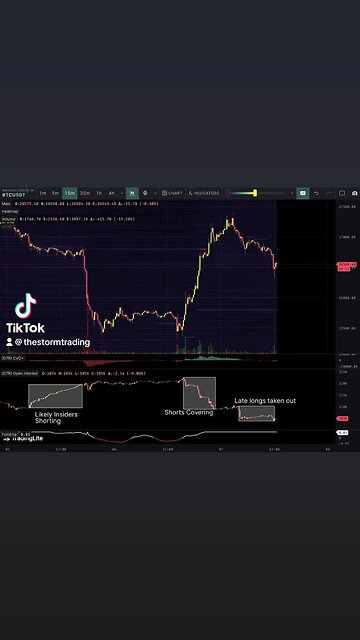
Task: Click the 27000.00 price axis label
Action: click(346, 237)
